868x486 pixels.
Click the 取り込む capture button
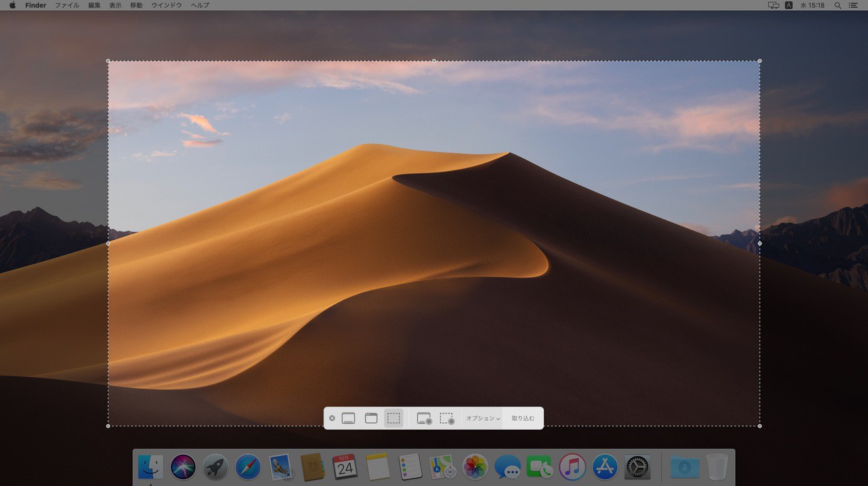tap(523, 418)
